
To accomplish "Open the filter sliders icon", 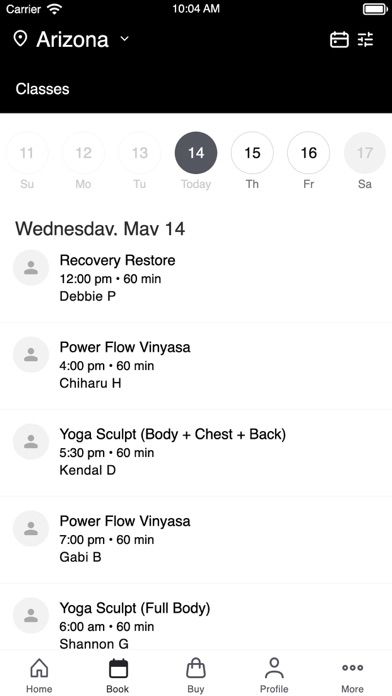I will tap(366, 40).
